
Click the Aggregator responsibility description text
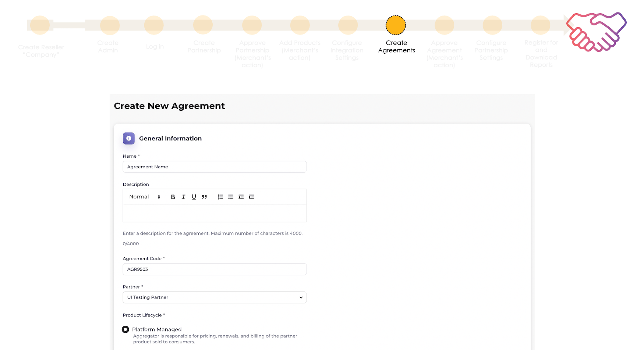click(215, 339)
